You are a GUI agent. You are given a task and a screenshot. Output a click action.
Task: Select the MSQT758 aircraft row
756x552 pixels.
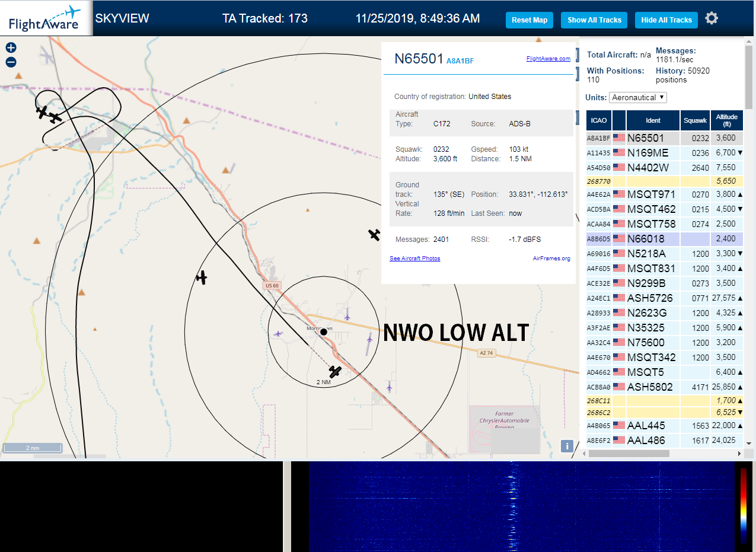(665, 224)
